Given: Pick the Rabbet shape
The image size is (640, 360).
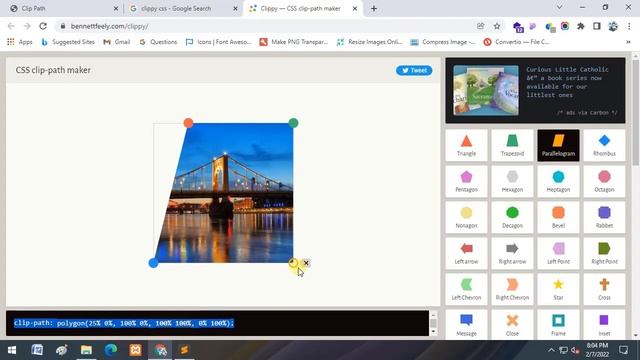Looking at the screenshot, I should click(604, 217).
